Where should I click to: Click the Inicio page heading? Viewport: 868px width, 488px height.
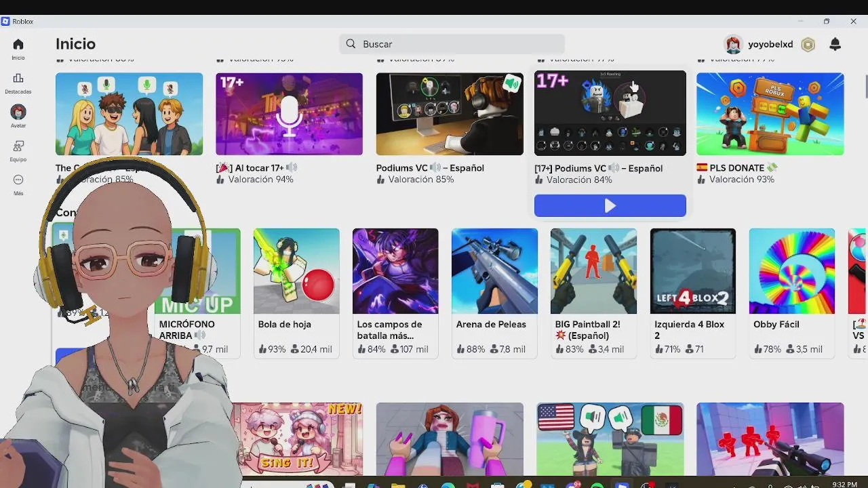(x=75, y=44)
